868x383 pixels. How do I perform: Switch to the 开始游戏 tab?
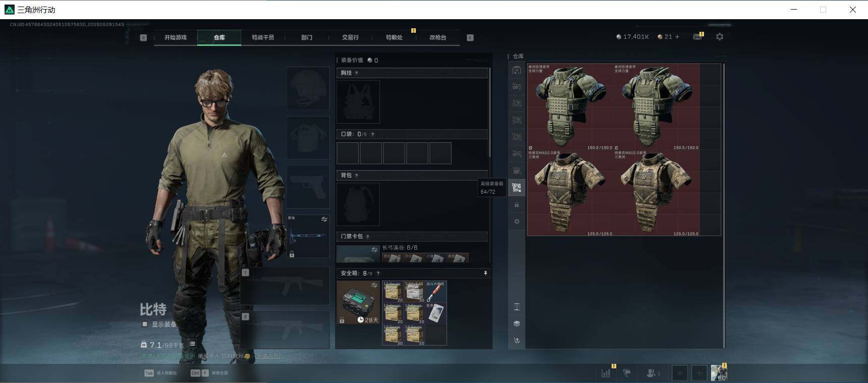pos(175,37)
